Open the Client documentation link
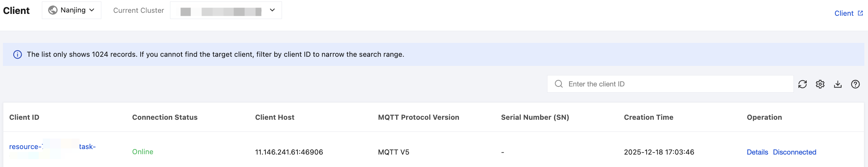Image resolution: width=868 pixels, height=167 pixels. (843, 14)
